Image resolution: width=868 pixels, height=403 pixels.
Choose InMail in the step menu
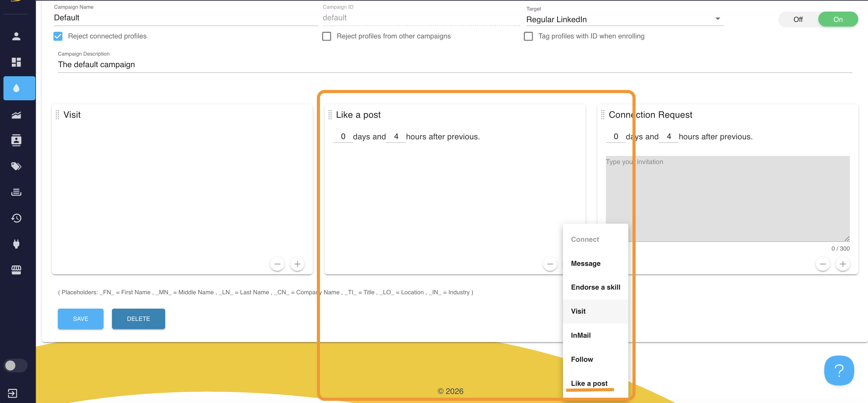(x=581, y=335)
